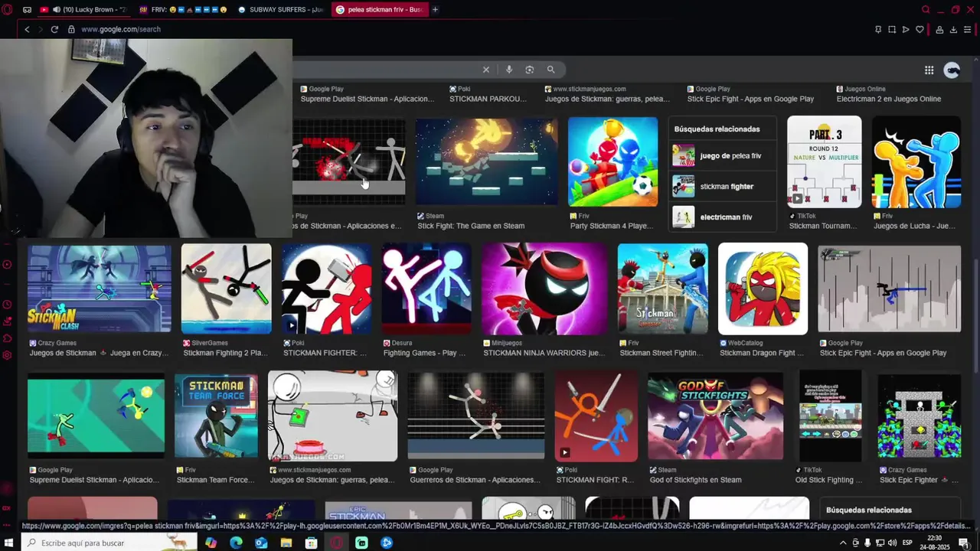
Task: Open the Windows Start button
Action: tap(10, 543)
